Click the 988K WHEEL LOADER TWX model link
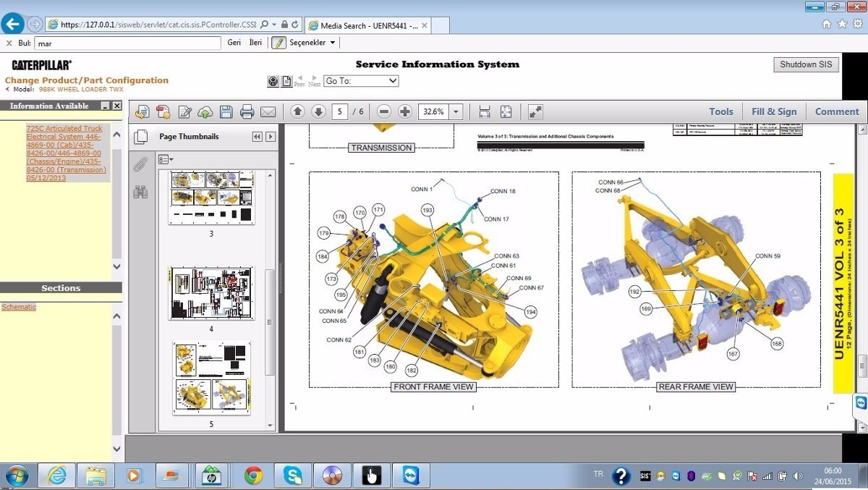Screen dimensions: 868x490 tap(81, 90)
